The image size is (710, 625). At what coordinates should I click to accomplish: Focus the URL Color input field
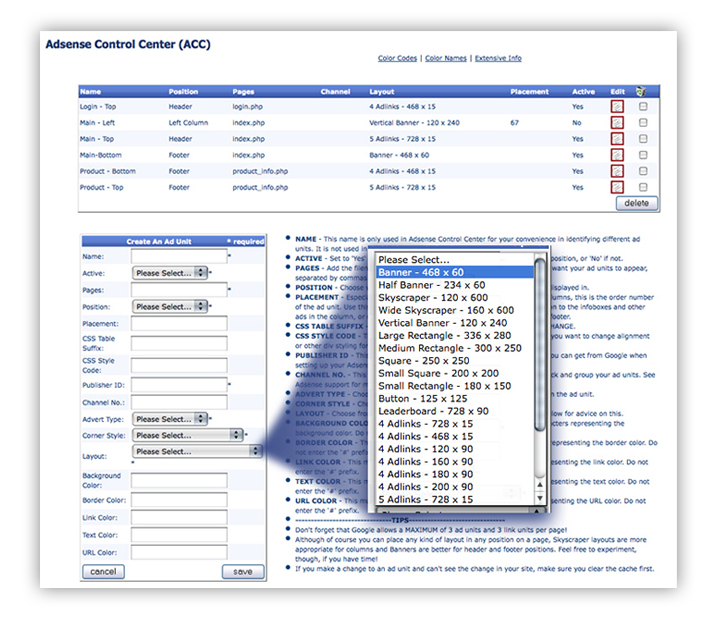pyautogui.click(x=179, y=552)
